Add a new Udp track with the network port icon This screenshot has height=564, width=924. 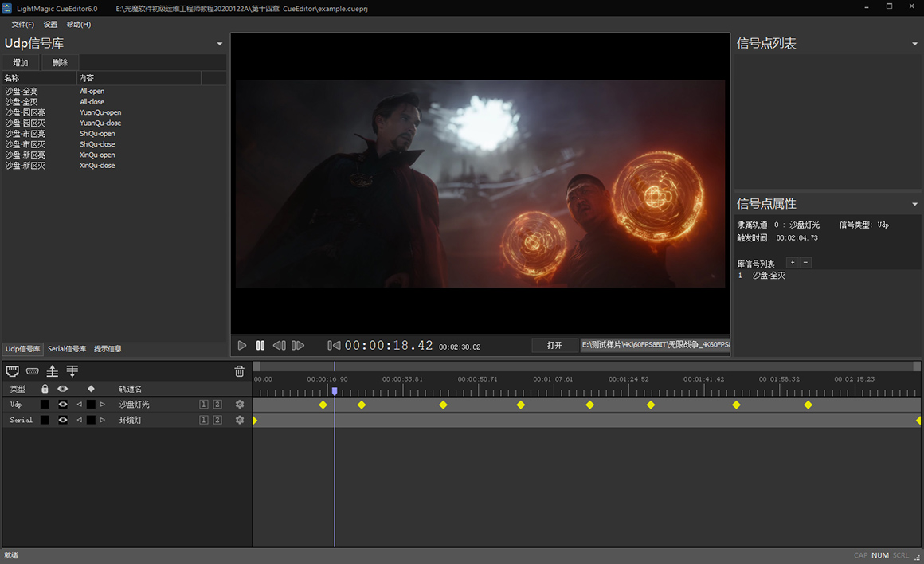[13, 371]
